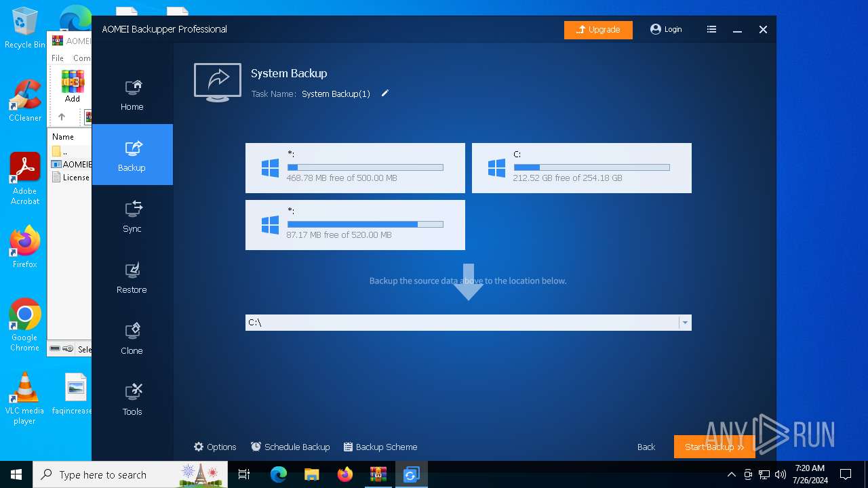Click Start Backup button
Viewport: 868px width, 488px height.
tap(715, 447)
